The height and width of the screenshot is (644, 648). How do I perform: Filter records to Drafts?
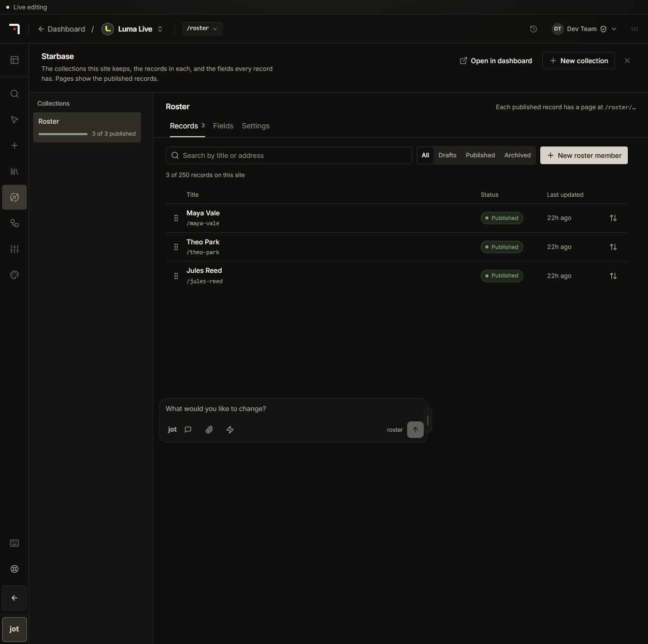tap(448, 155)
